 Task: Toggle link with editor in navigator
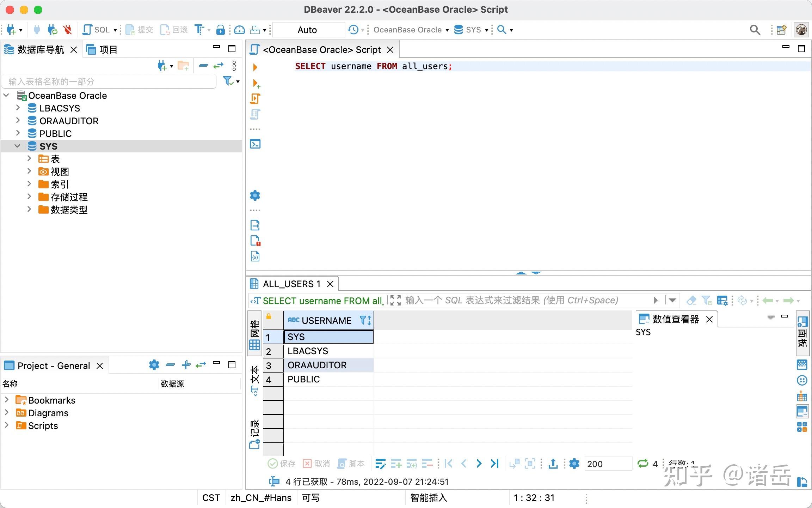(219, 66)
